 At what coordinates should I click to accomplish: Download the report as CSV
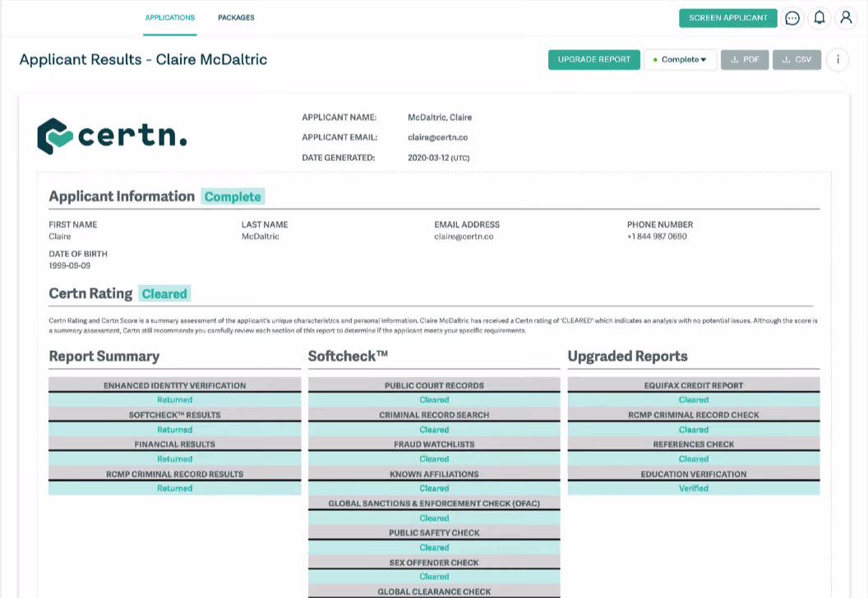(x=796, y=60)
